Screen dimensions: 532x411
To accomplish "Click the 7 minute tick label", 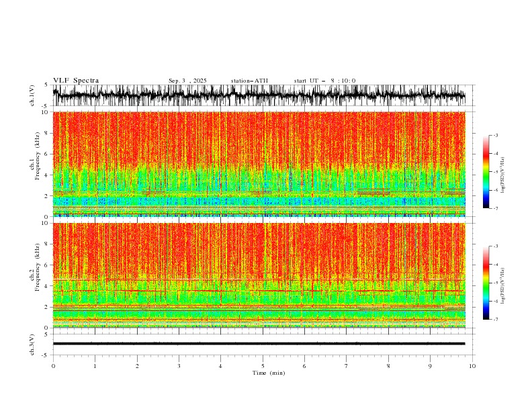I will point(347,366).
